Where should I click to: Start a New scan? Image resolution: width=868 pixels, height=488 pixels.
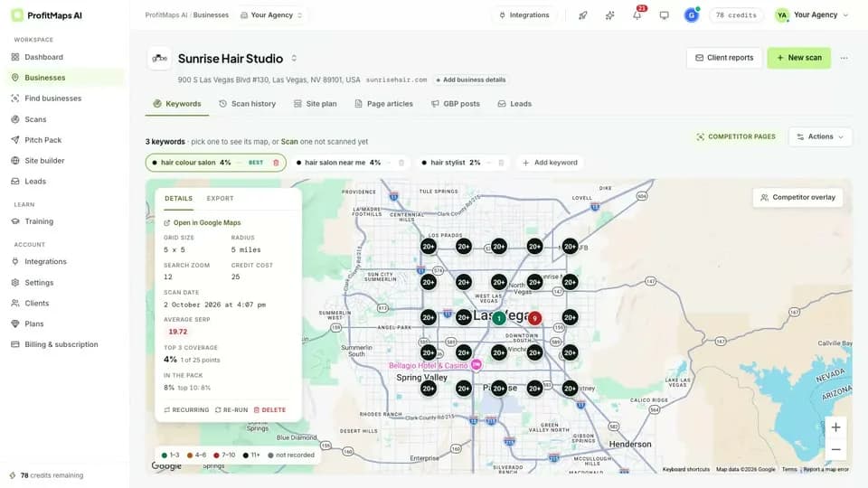(x=798, y=58)
